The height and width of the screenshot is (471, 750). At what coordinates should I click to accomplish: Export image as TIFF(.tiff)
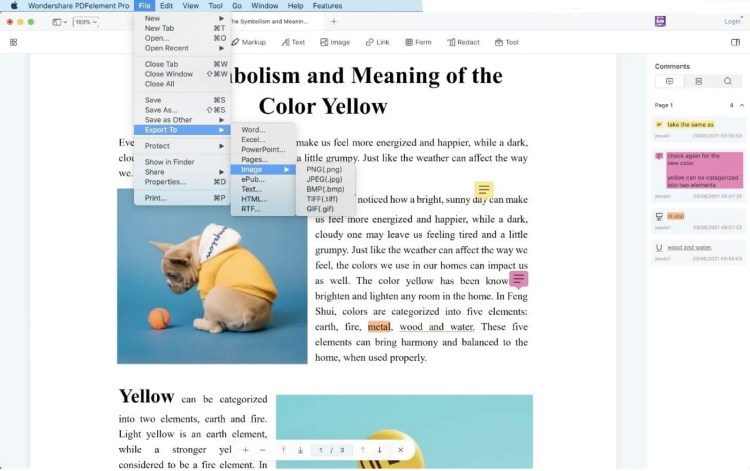(325, 199)
